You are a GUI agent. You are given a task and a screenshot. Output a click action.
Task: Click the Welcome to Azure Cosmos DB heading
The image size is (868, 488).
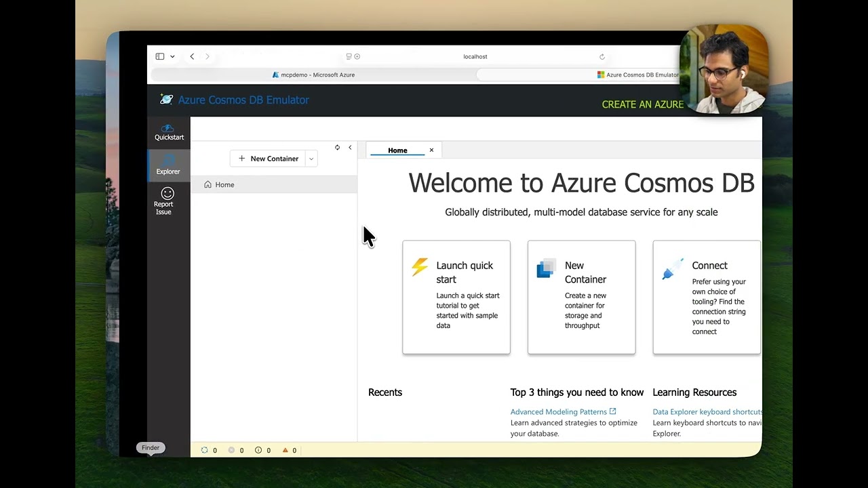point(582,183)
